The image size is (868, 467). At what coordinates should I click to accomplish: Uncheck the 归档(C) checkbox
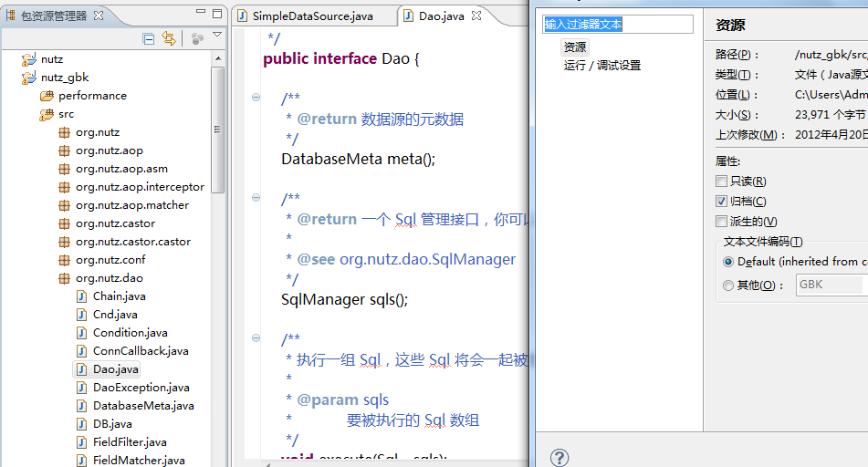pos(721,201)
